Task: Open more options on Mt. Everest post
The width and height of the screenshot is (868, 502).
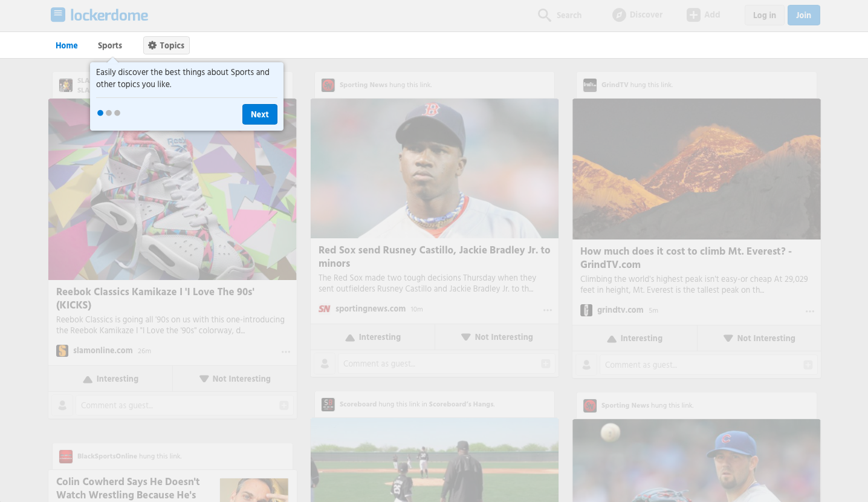Action: (x=810, y=311)
